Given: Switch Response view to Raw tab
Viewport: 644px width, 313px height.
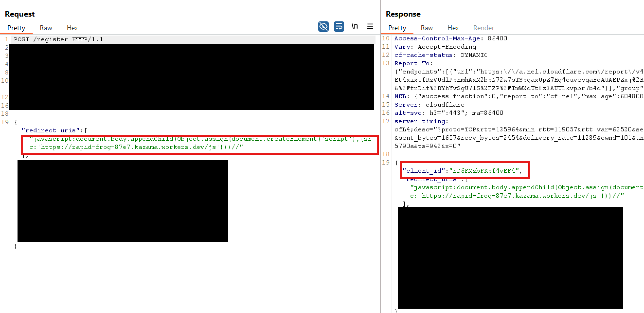Looking at the screenshot, I should click(x=427, y=28).
